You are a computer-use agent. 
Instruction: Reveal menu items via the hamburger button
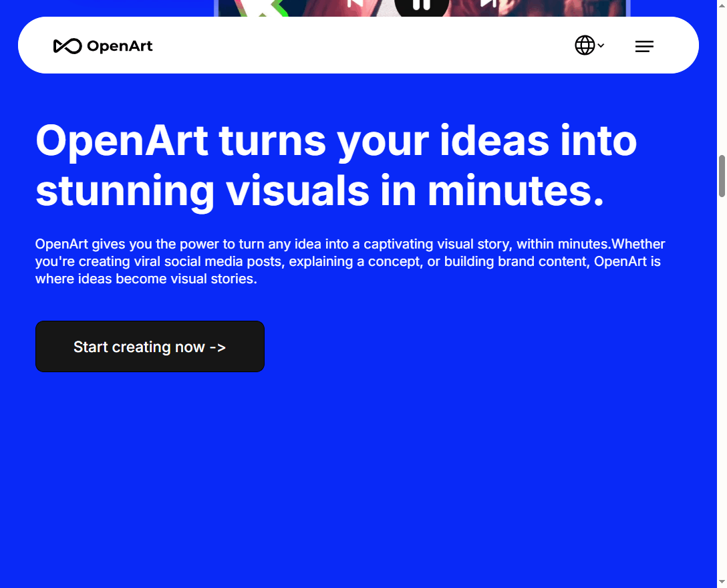pyautogui.click(x=644, y=46)
